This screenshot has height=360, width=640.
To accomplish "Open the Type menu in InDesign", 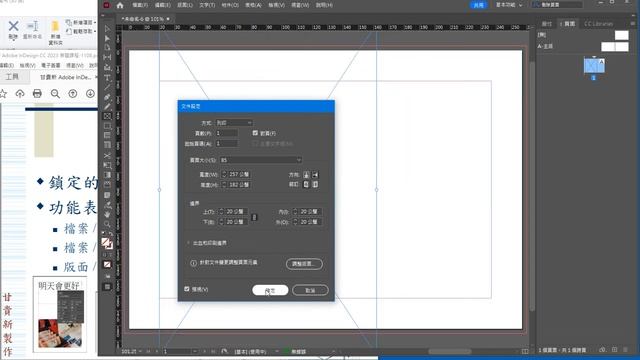I will pos(207,5).
